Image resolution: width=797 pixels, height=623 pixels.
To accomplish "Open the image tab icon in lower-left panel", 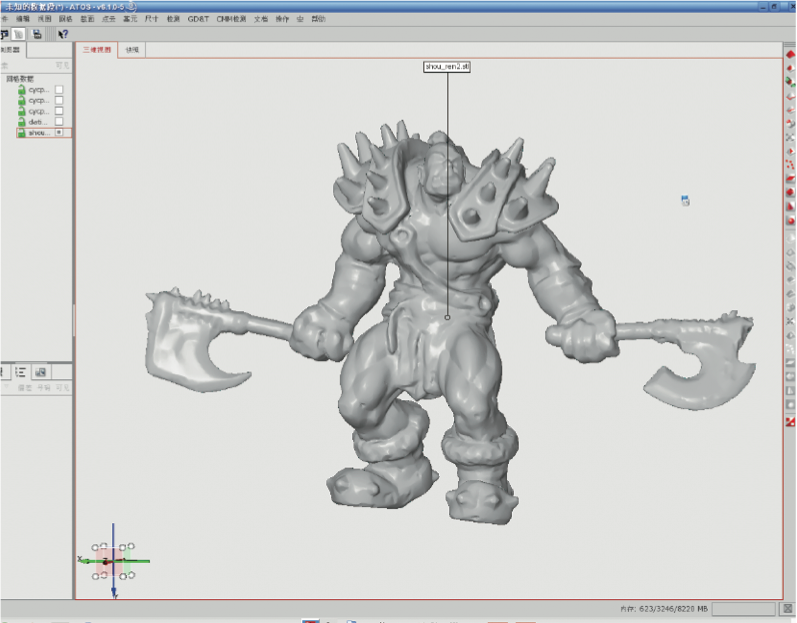I will (41, 372).
